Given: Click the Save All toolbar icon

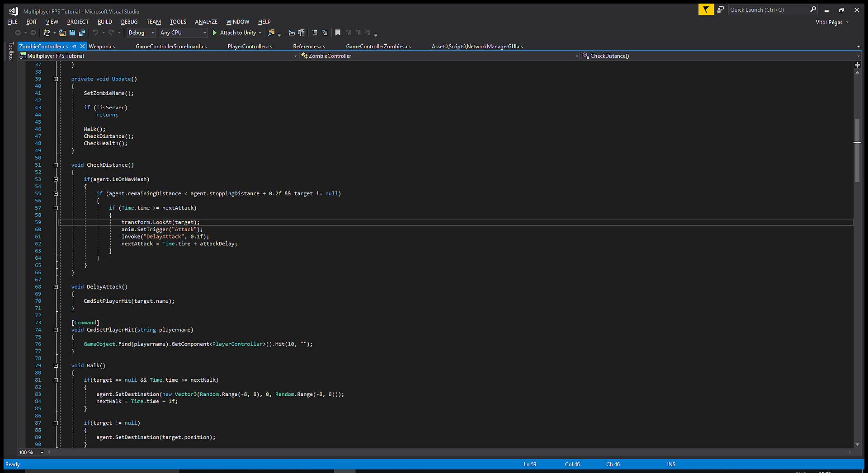Looking at the screenshot, I should (x=82, y=33).
